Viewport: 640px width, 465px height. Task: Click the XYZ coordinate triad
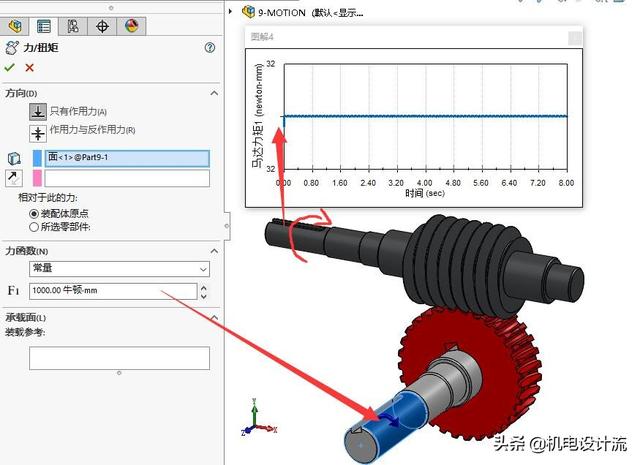pos(258,417)
